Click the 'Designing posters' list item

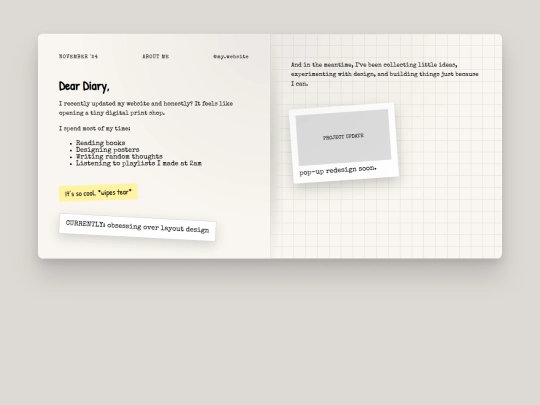(107, 149)
